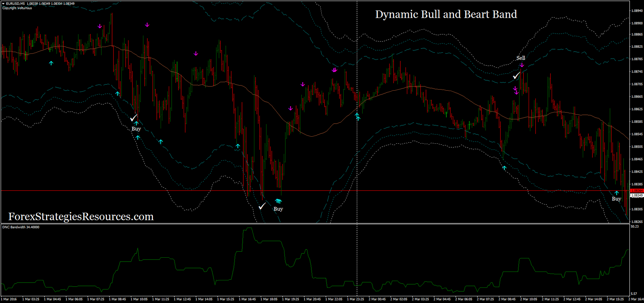Click the '2 Mar 15:25' time label

click(x=615, y=299)
